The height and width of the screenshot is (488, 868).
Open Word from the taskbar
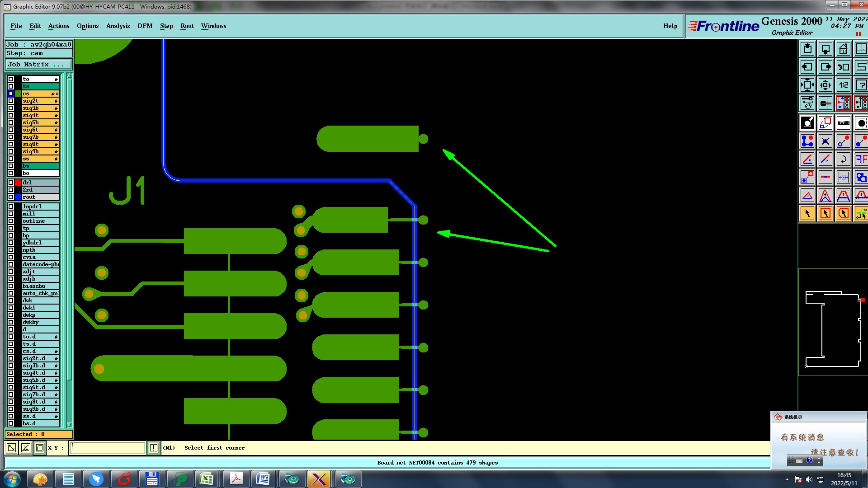pyautogui.click(x=263, y=479)
